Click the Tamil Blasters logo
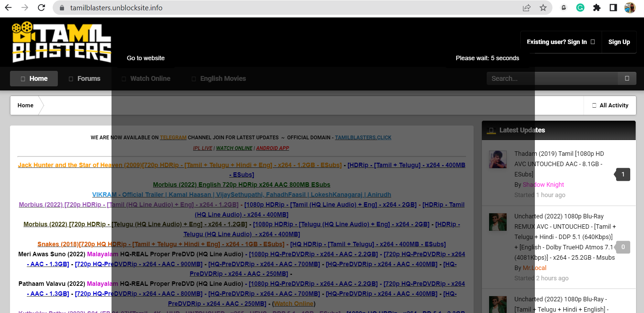The image size is (644, 313). [x=62, y=42]
